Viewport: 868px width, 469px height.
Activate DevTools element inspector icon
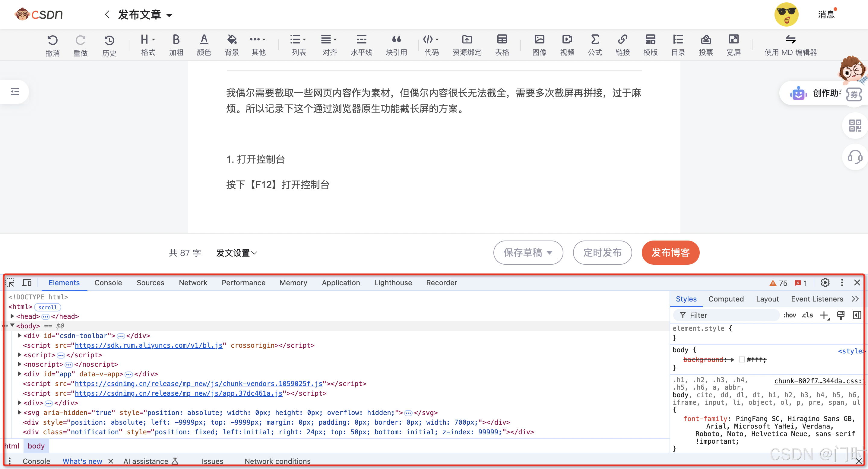(10, 282)
